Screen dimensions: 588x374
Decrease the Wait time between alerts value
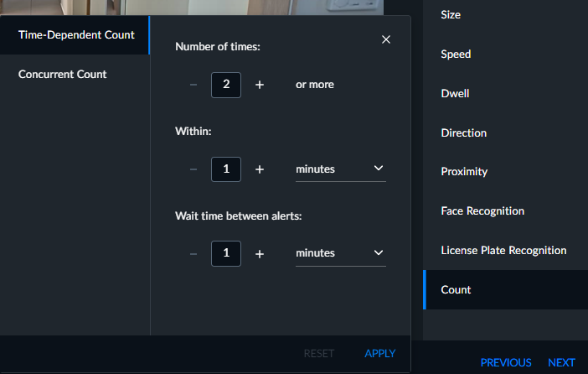pos(193,254)
